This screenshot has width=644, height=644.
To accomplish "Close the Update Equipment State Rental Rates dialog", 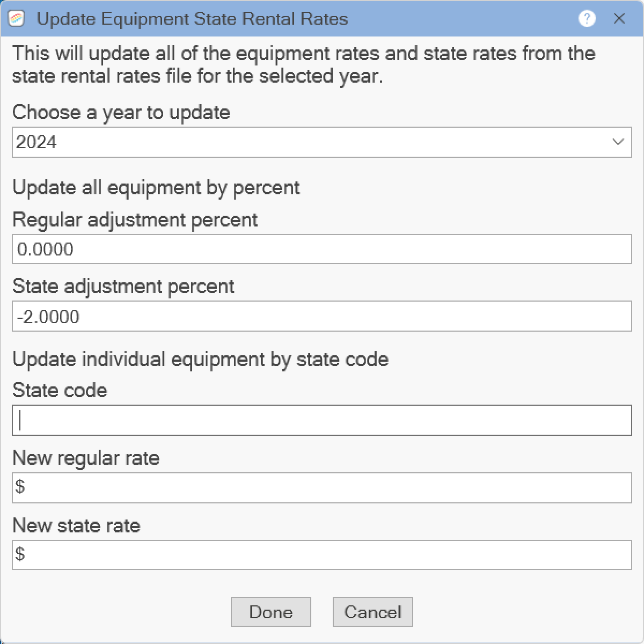I will click(x=619, y=19).
